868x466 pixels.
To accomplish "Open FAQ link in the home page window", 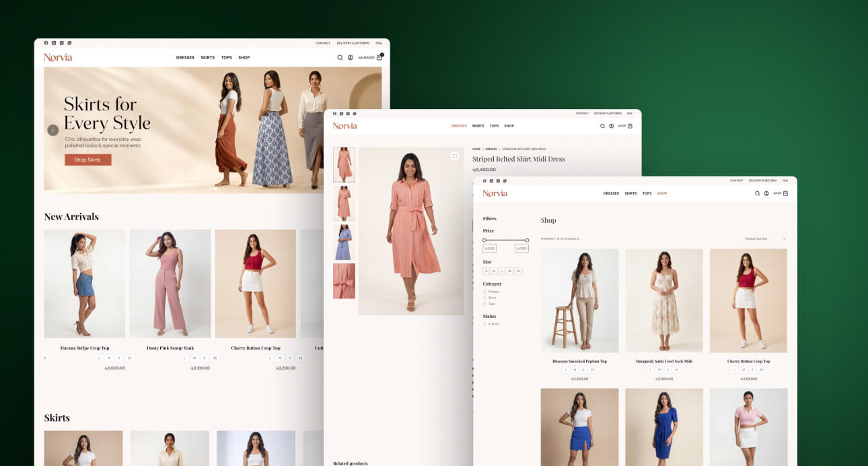I will point(379,43).
